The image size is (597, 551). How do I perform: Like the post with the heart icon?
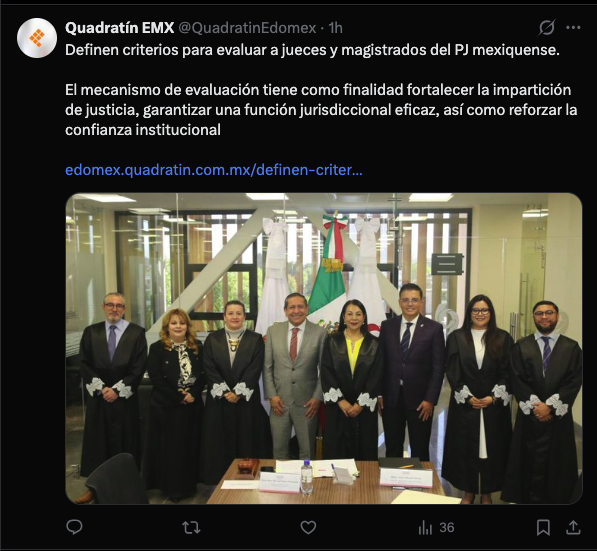click(308, 527)
